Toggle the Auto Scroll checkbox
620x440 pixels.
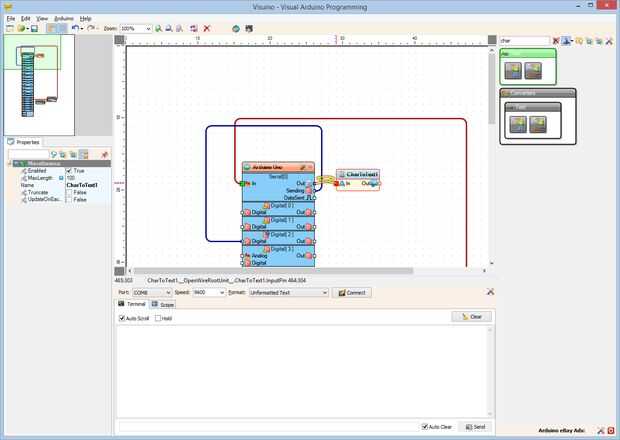click(122, 318)
